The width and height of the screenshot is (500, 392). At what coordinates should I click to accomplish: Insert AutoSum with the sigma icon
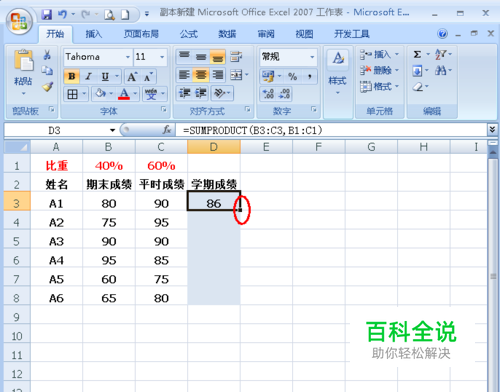[417, 54]
